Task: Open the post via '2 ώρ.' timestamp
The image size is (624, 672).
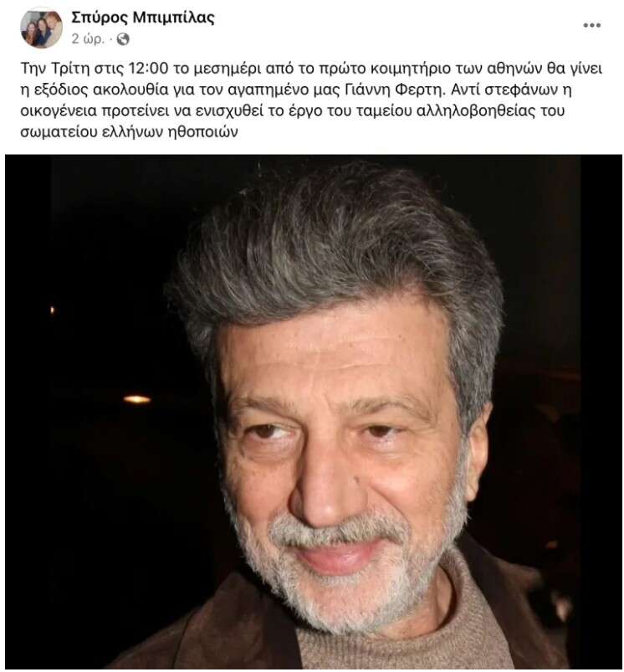Action: (x=88, y=39)
